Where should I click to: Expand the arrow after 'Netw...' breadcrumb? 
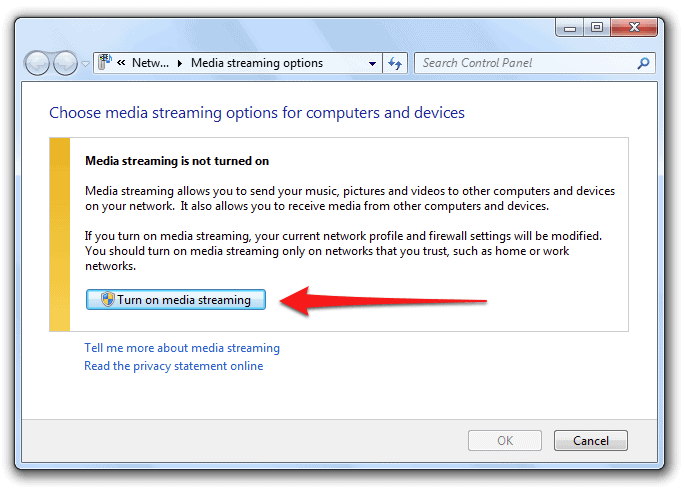pos(180,63)
